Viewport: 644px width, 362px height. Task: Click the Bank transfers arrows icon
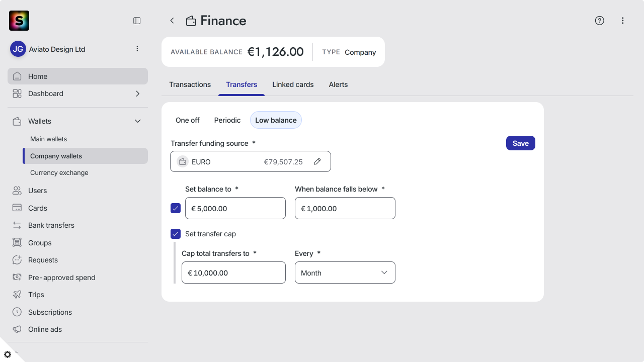(17, 225)
